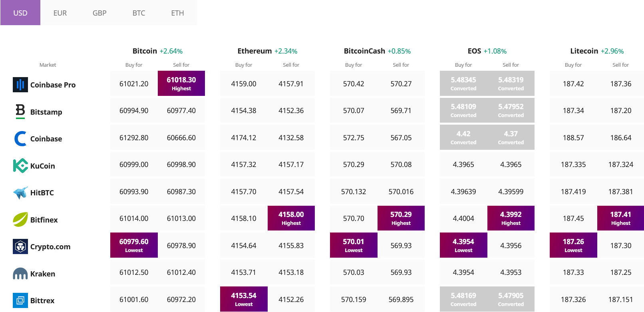Click the HitBTC logo icon
The width and height of the screenshot is (644, 312).
[x=20, y=193]
